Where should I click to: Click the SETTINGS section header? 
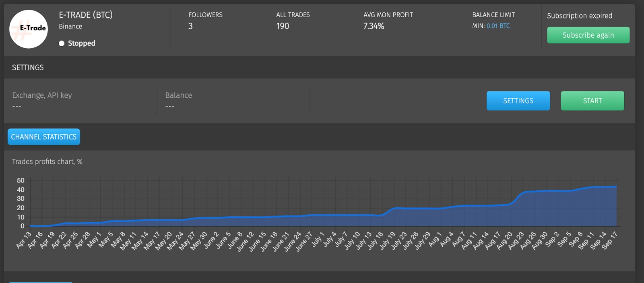(28, 68)
